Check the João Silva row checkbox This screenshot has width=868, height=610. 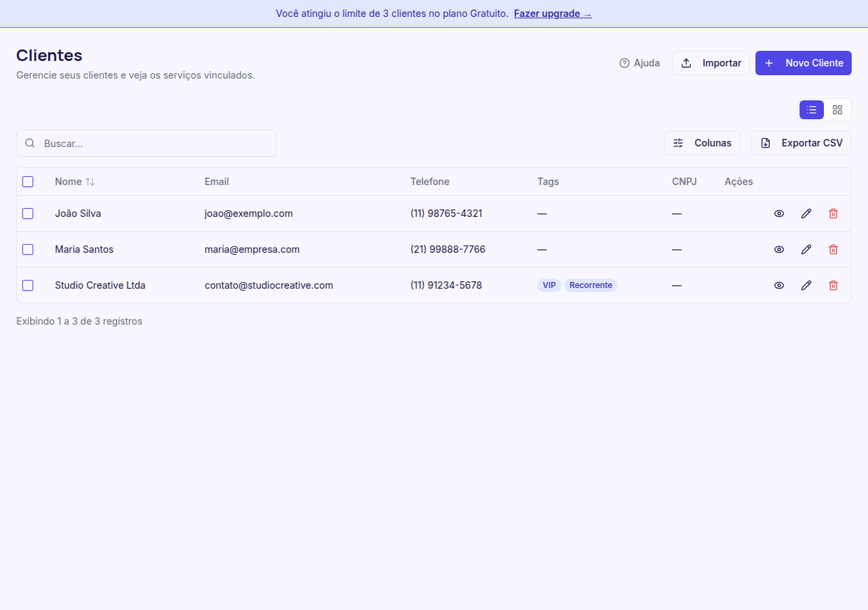coord(28,213)
